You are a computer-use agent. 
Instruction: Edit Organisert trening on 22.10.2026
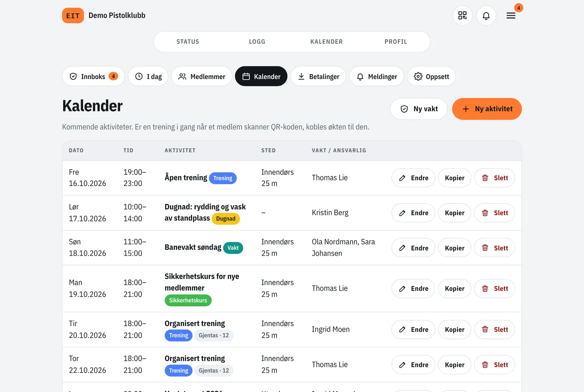click(413, 365)
